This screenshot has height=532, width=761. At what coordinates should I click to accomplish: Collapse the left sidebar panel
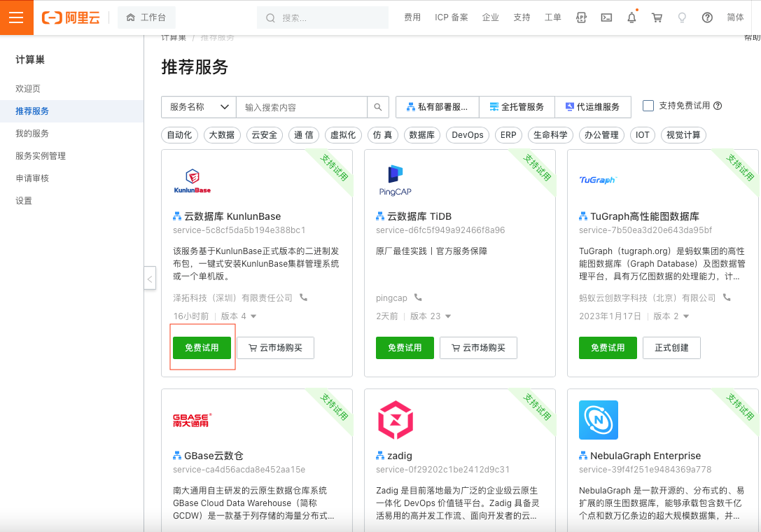coord(150,279)
